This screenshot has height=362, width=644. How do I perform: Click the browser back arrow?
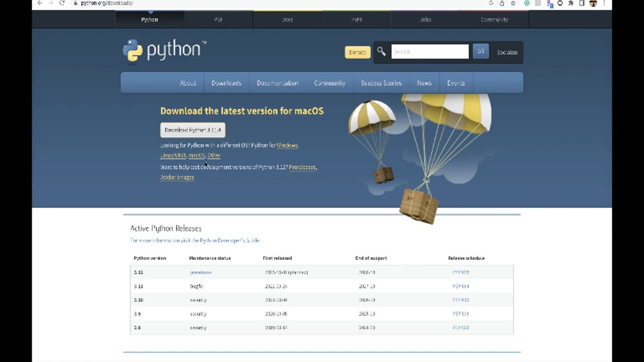click(x=40, y=3)
